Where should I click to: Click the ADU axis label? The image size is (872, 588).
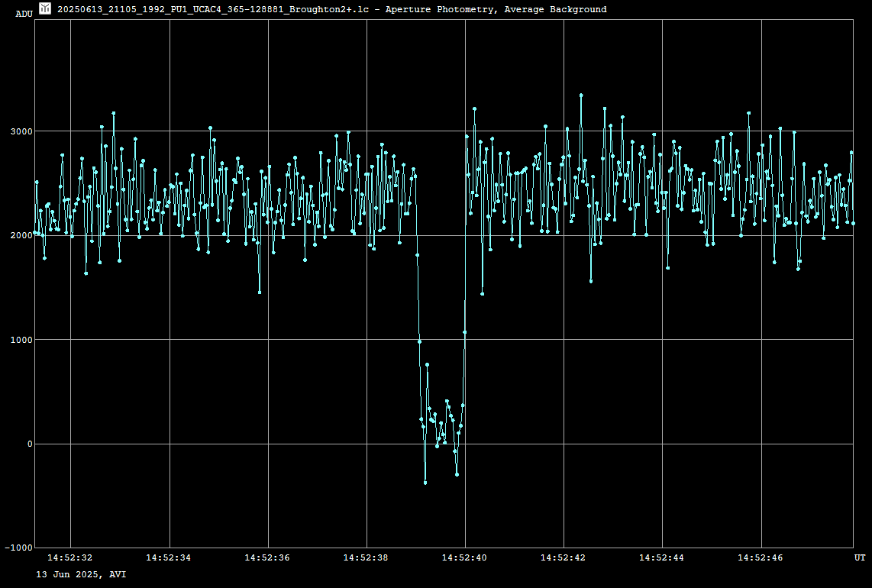tap(24, 14)
